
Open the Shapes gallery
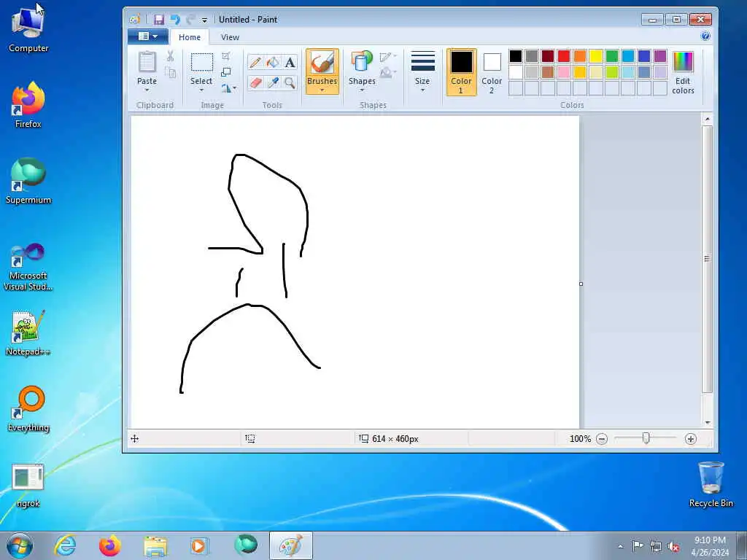click(362, 71)
